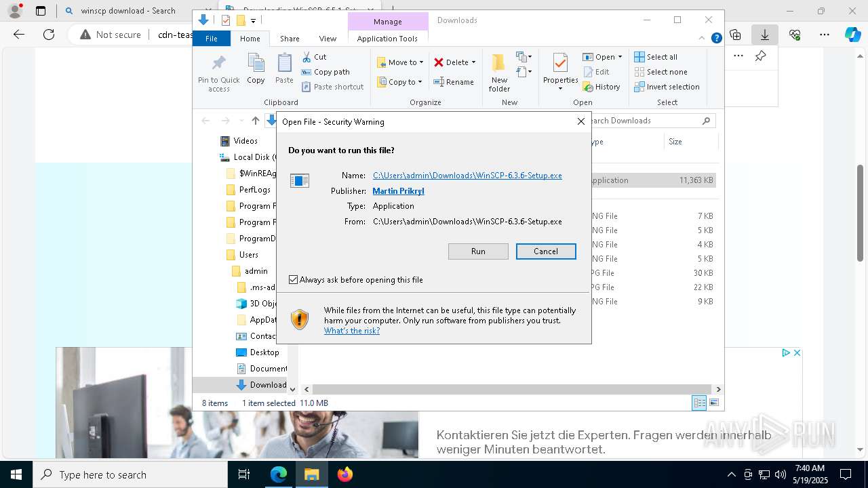868x488 pixels.
Task: Click the New folder icon
Action: (x=499, y=63)
